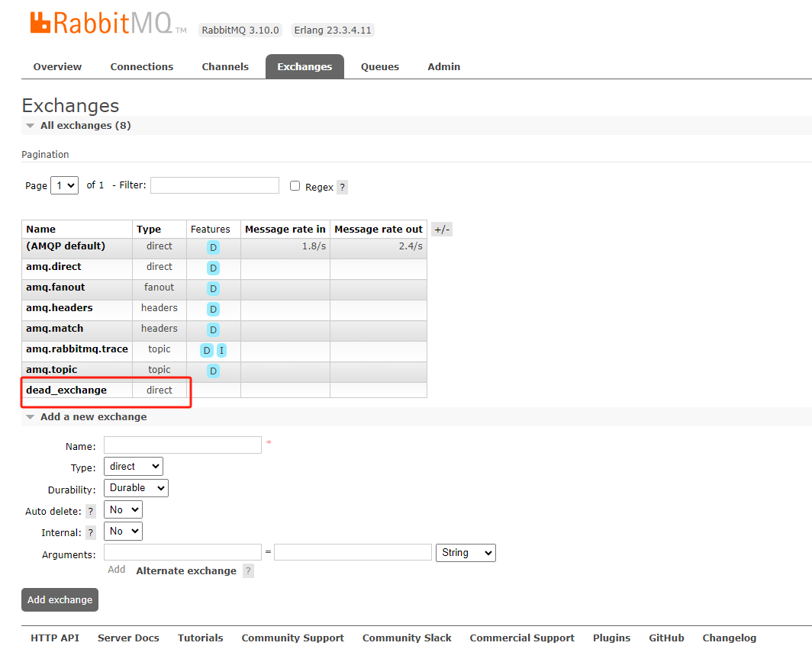812x665 pixels.
Task: Sort the table by Type column
Action: (149, 230)
